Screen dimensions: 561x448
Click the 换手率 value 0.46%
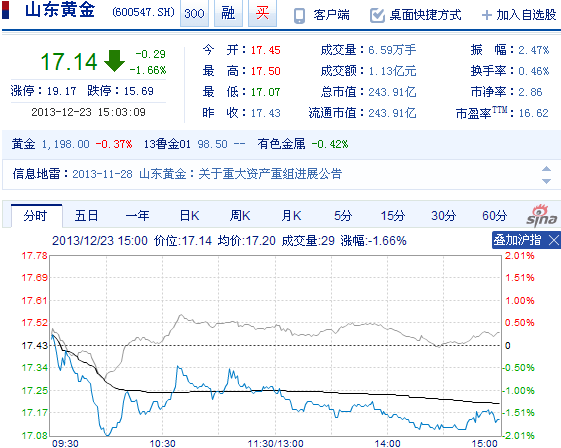point(534,71)
